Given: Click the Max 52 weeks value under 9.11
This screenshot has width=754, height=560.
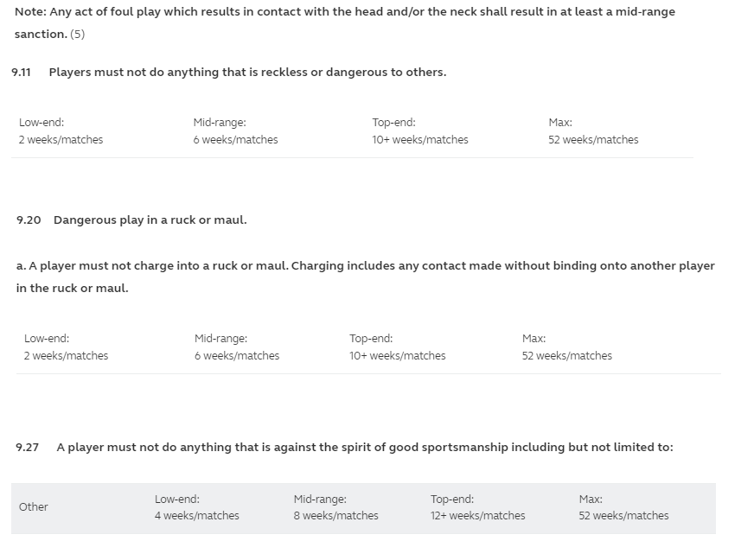Looking at the screenshot, I should pos(593,140).
